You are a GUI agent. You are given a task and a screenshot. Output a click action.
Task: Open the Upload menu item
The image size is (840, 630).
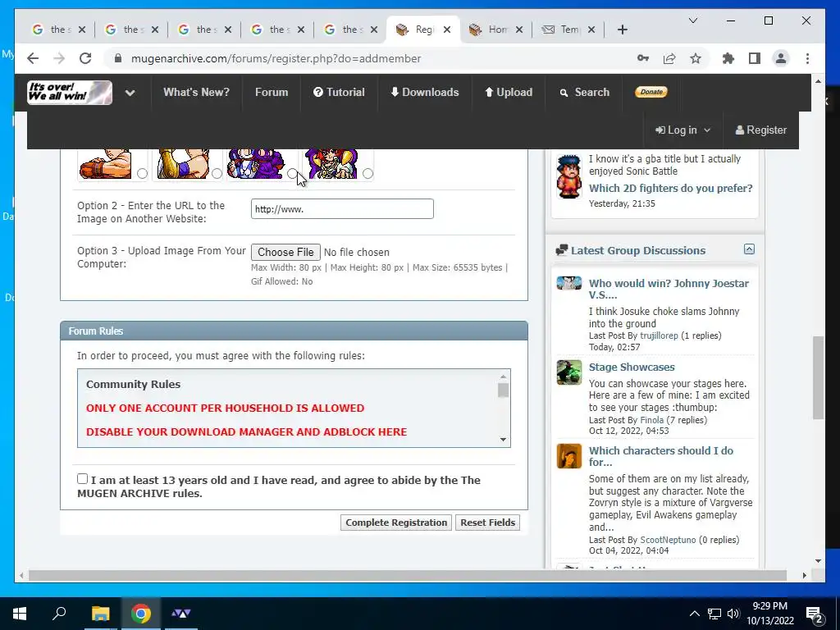pos(509,92)
